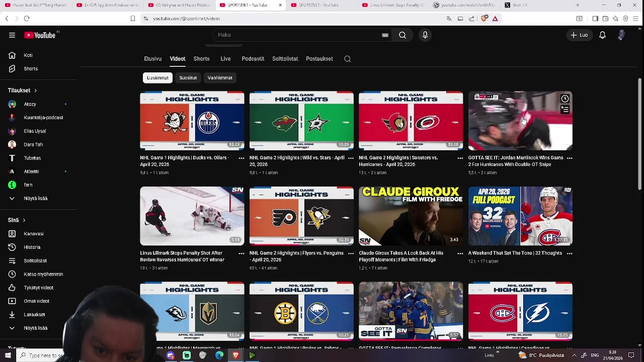Image resolution: width=644 pixels, height=362 pixels.
Task: Open Brave Wallet icon in toolbar
Action: pos(605,19)
